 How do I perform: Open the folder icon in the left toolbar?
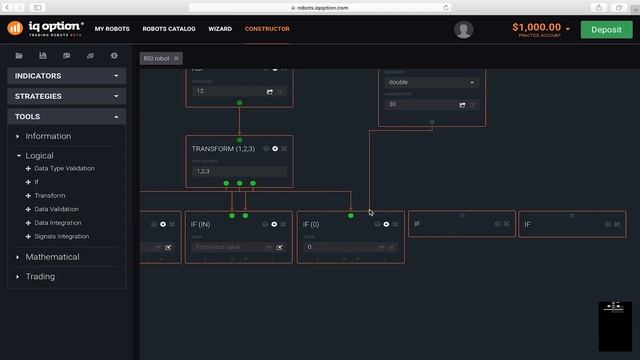tap(19, 56)
